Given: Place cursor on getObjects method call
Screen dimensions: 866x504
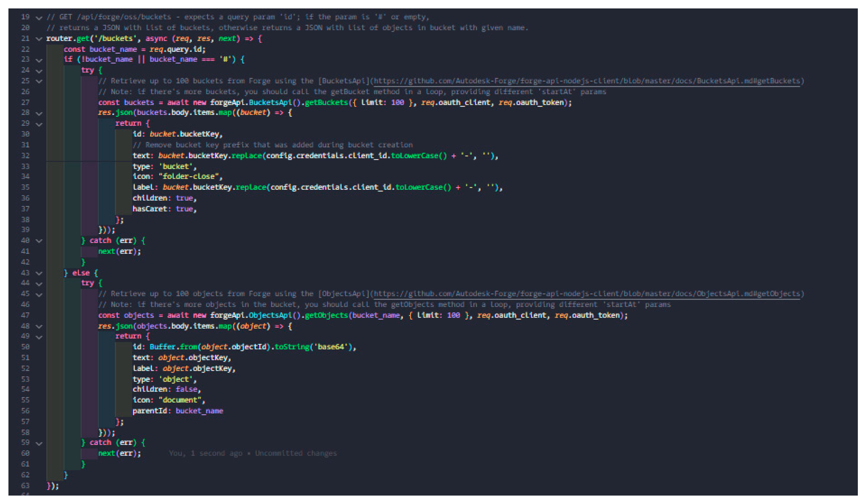Looking at the screenshot, I should pyautogui.click(x=326, y=315).
